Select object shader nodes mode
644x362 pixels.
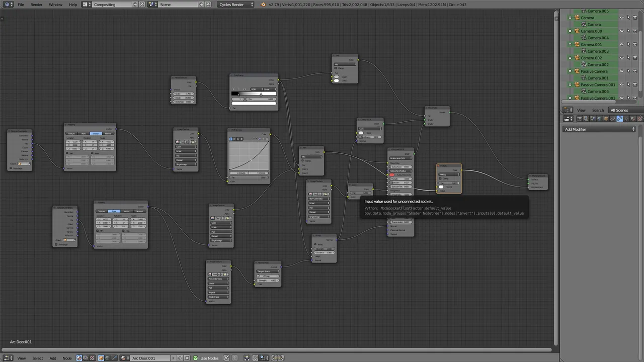tap(101, 358)
